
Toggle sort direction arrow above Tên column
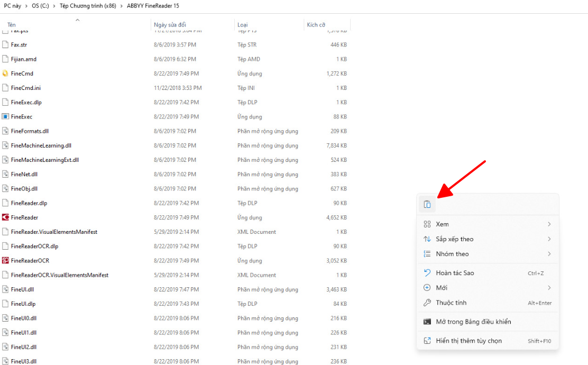point(78,20)
